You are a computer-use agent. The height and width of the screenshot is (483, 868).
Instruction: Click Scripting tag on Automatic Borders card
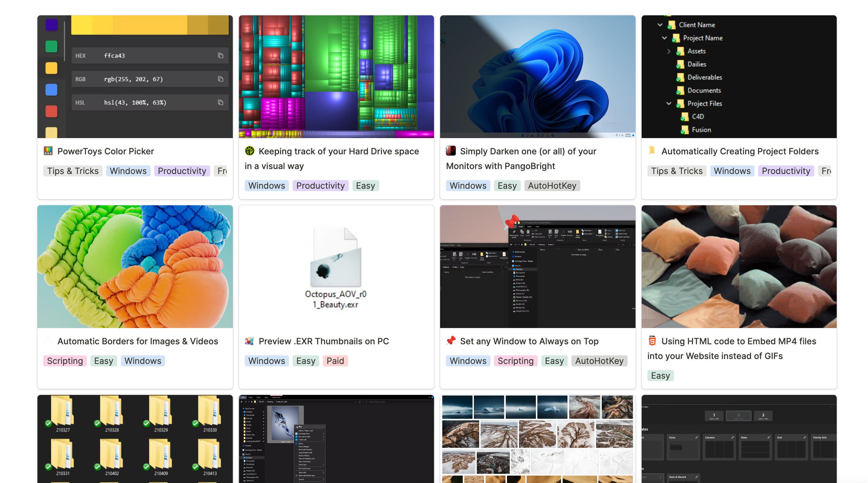coord(65,361)
